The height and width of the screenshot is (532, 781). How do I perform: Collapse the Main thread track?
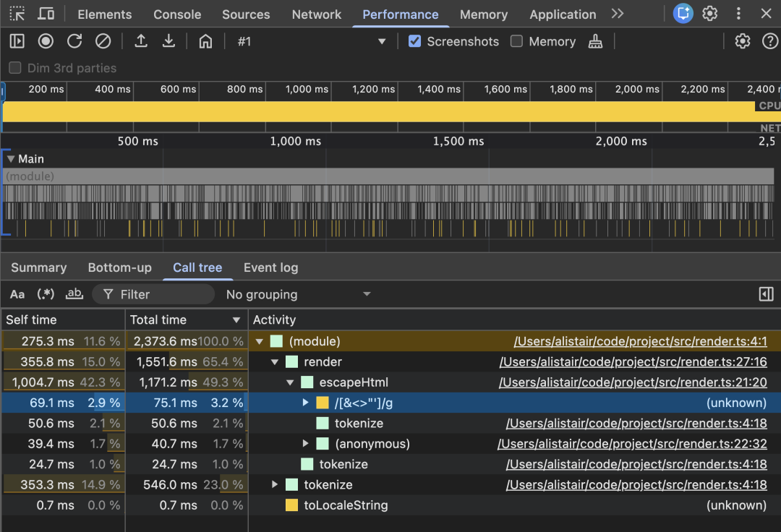pos(11,159)
